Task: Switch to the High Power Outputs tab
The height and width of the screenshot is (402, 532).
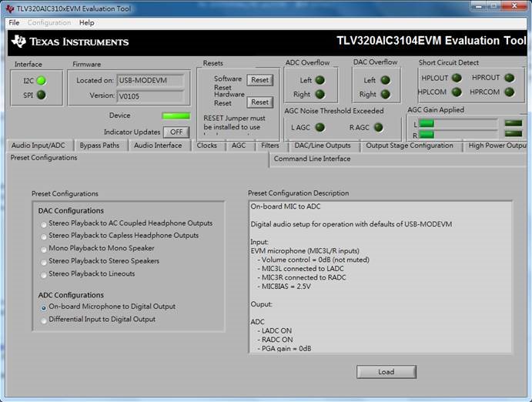Action: coord(496,146)
